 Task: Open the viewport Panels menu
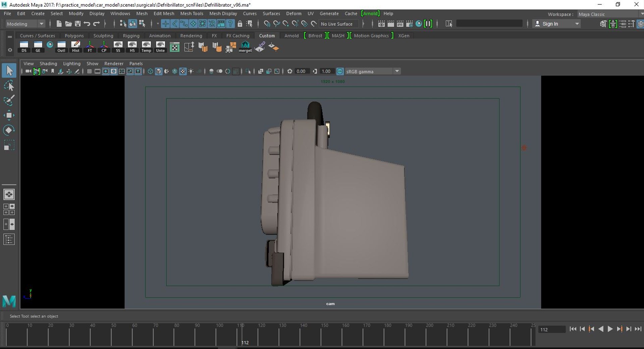136,63
